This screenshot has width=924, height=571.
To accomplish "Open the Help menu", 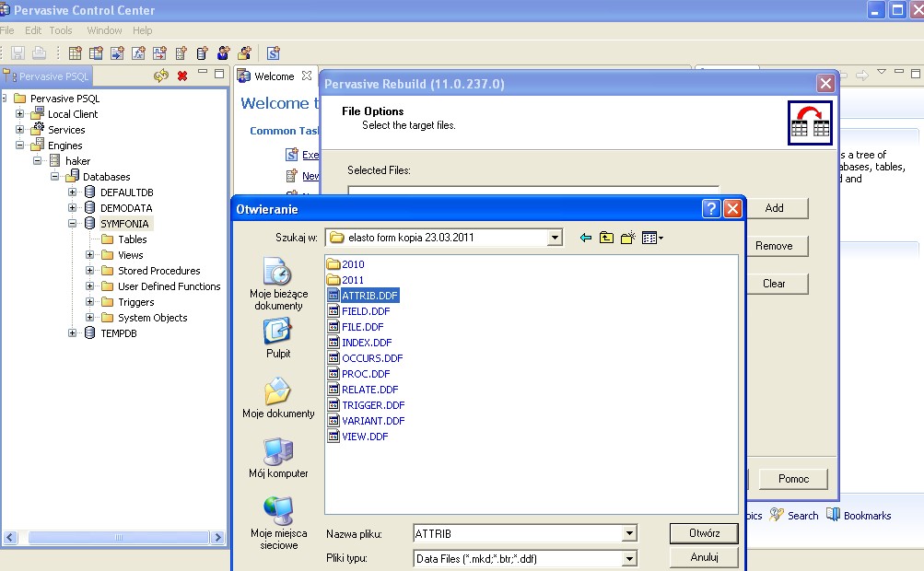I will tap(142, 30).
